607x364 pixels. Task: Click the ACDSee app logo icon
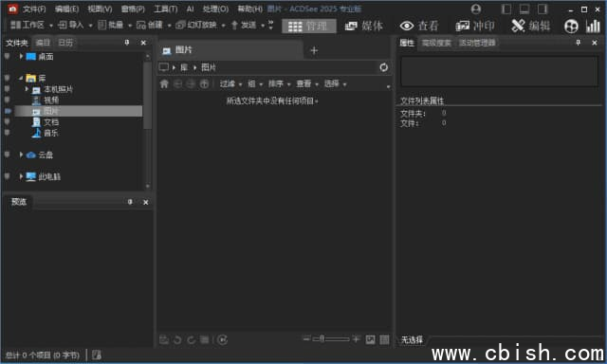(12, 9)
